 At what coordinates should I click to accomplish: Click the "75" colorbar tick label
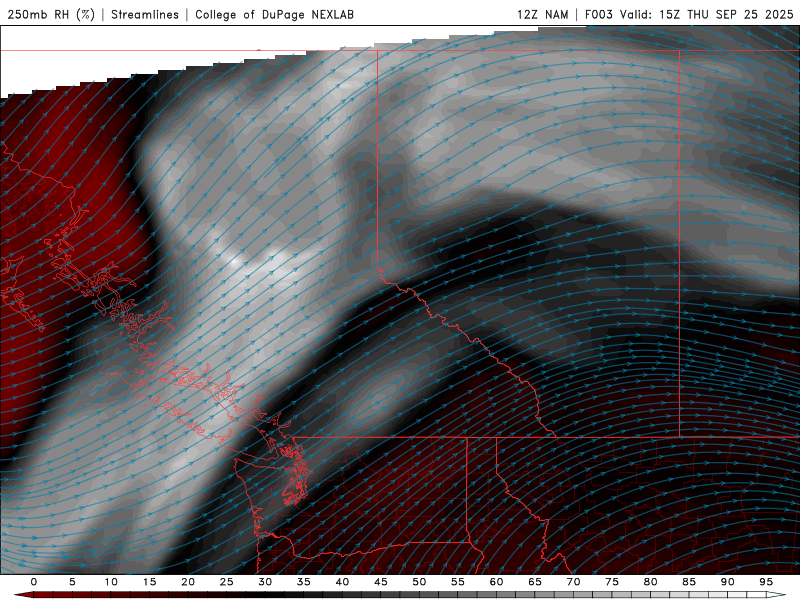point(612,582)
